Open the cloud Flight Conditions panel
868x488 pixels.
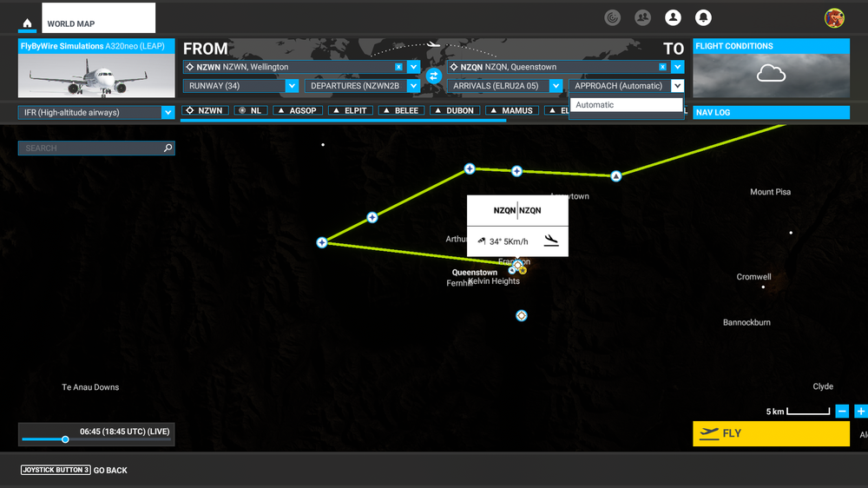click(x=771, y=74)
